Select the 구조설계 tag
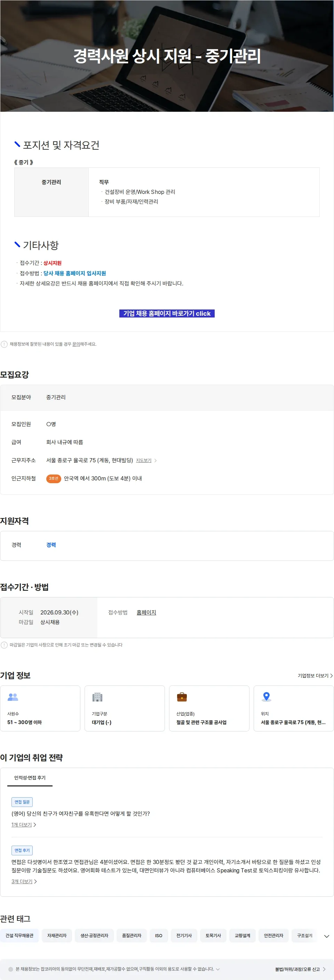 [x=305, y=935]
